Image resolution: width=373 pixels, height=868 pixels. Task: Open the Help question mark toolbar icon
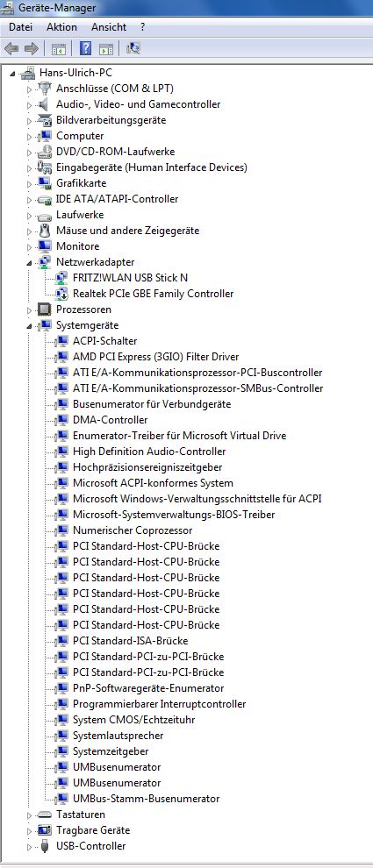point(85,49)
